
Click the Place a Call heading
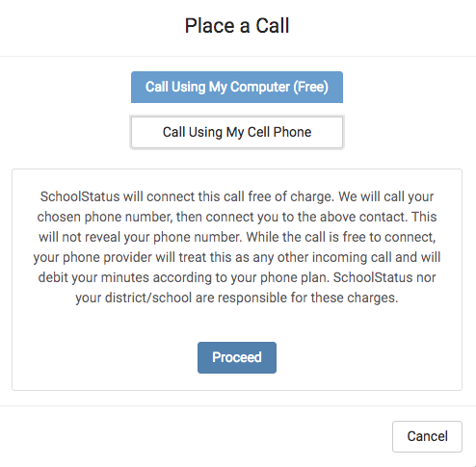(237, 26)
